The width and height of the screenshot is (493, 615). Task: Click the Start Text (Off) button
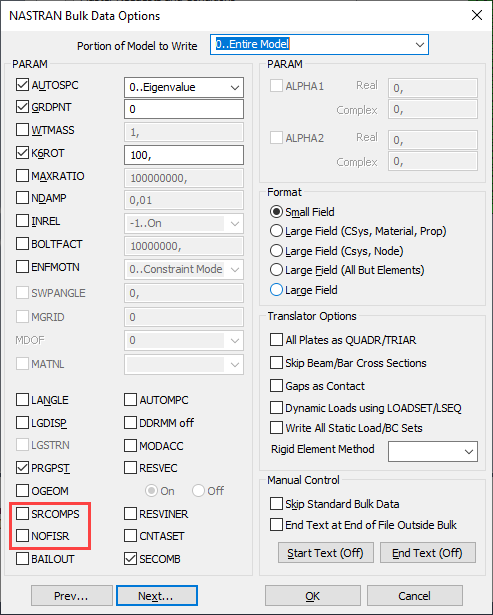326,553
